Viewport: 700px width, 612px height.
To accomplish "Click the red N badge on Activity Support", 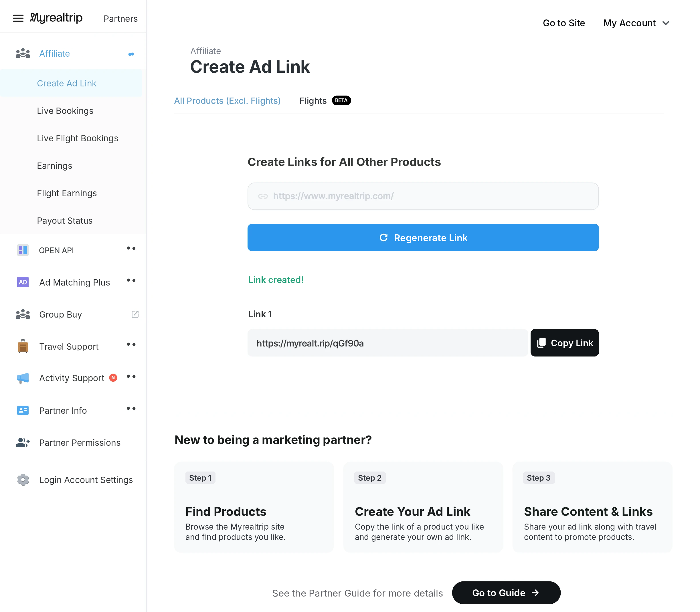I will tap(113, 378).
